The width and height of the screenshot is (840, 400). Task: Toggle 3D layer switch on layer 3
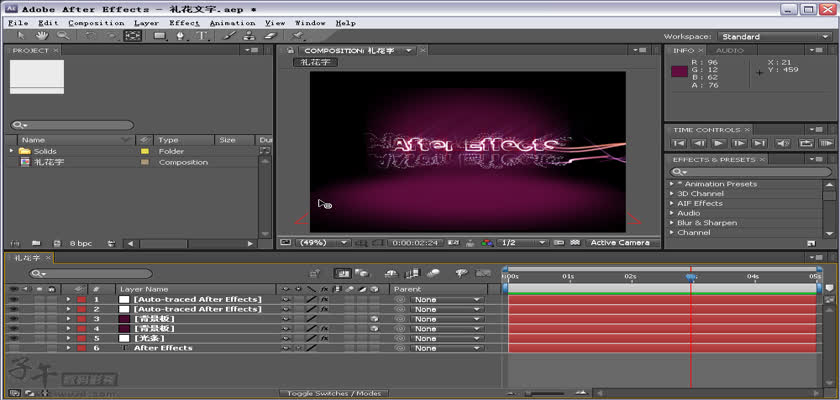374,319
